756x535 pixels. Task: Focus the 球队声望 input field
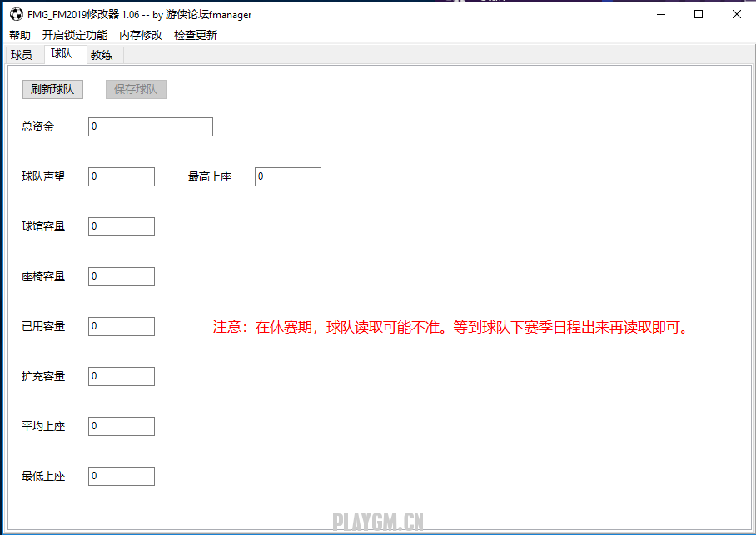122,177
